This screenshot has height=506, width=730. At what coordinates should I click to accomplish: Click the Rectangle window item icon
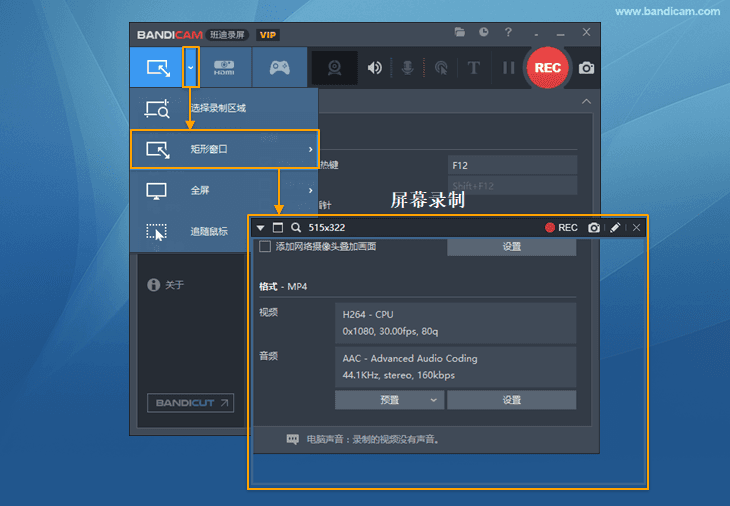158,150
